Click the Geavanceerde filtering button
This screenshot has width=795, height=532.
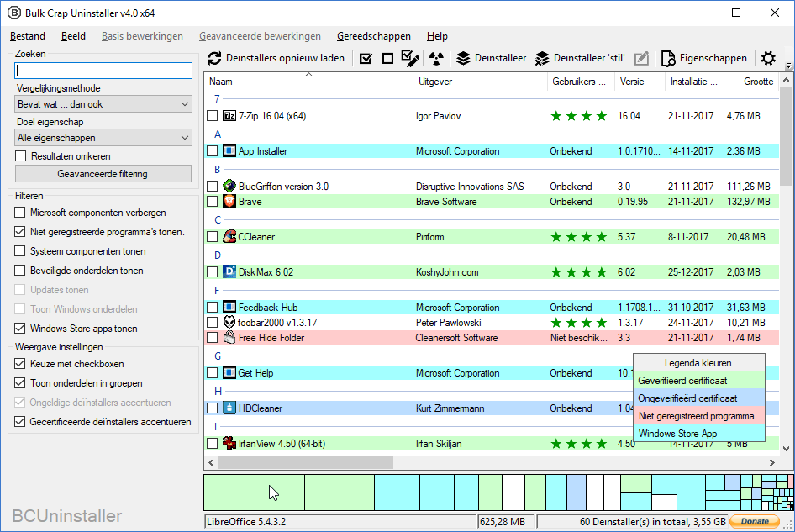click(103, 174)
